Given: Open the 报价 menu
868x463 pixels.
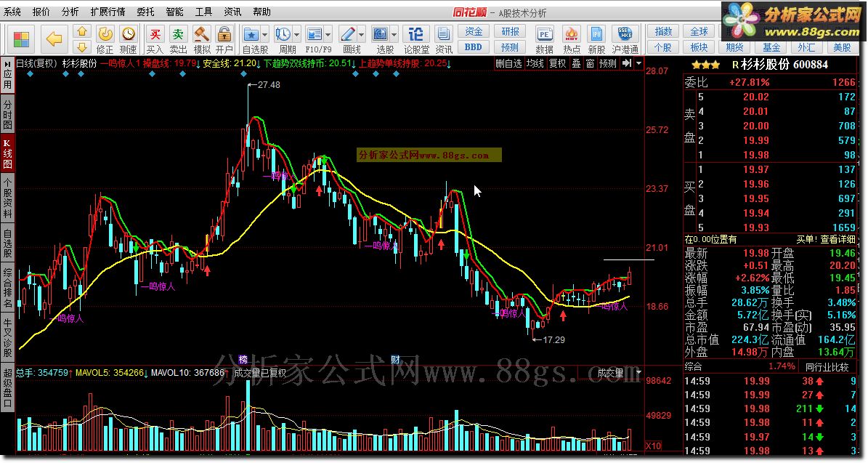Looking at the screenshot, I should coord(41,12).
